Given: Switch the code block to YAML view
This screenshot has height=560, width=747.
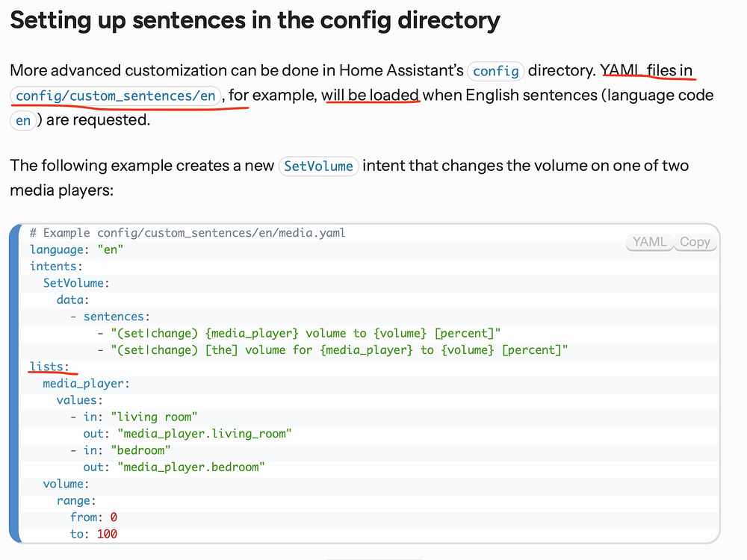Looking at the screenshot, I should tap(649, 241).
